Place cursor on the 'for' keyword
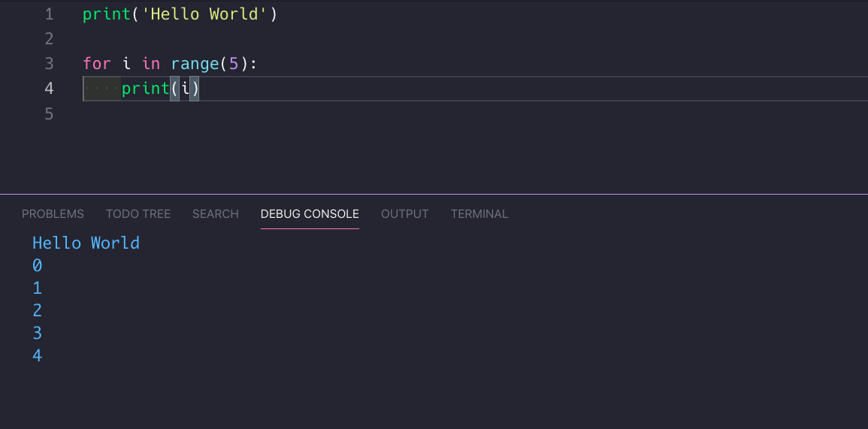 (x=97, y=64)
